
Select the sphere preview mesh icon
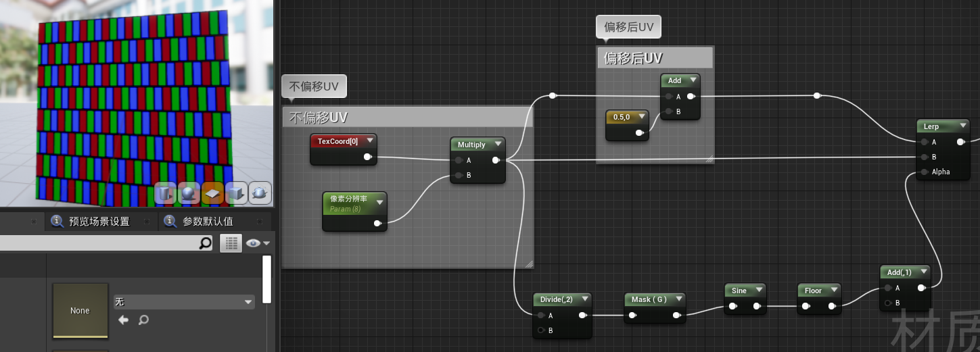pos(189,193)
